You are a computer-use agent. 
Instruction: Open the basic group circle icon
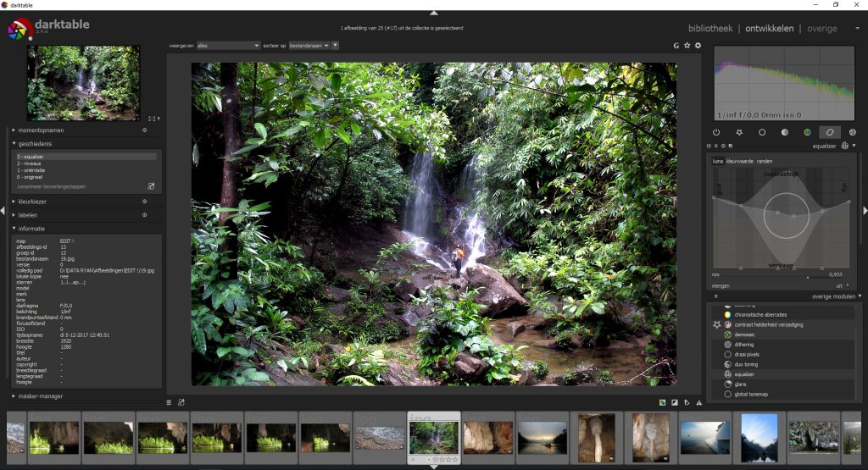click(x=762, y=132)
